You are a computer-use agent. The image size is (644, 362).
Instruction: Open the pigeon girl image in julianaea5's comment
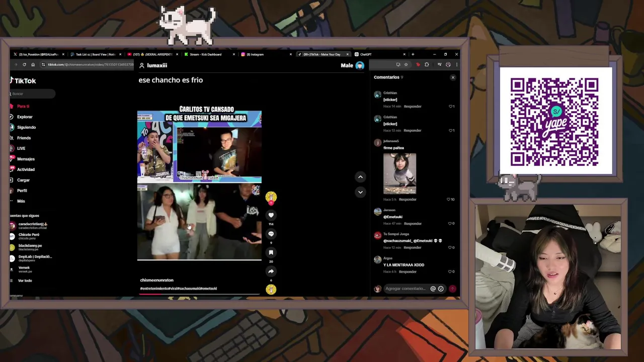point(399,173)
